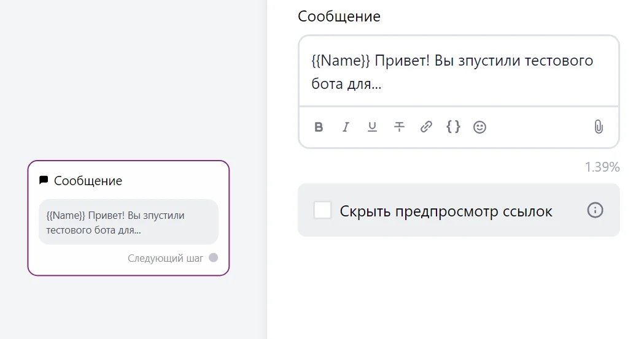This screenshot has width=644, height=339.
Task: Show info about hiding link previews
Action: point(595,210)
